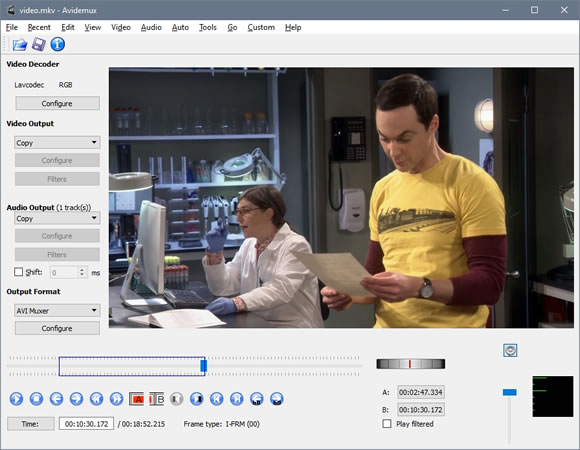Open the Video menu

pyautogui.click(x=121, y=27)
